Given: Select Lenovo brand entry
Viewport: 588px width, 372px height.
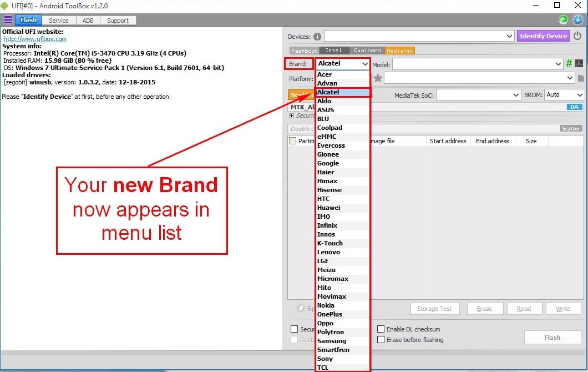Looking at the screenshot, I should point(343,252).
